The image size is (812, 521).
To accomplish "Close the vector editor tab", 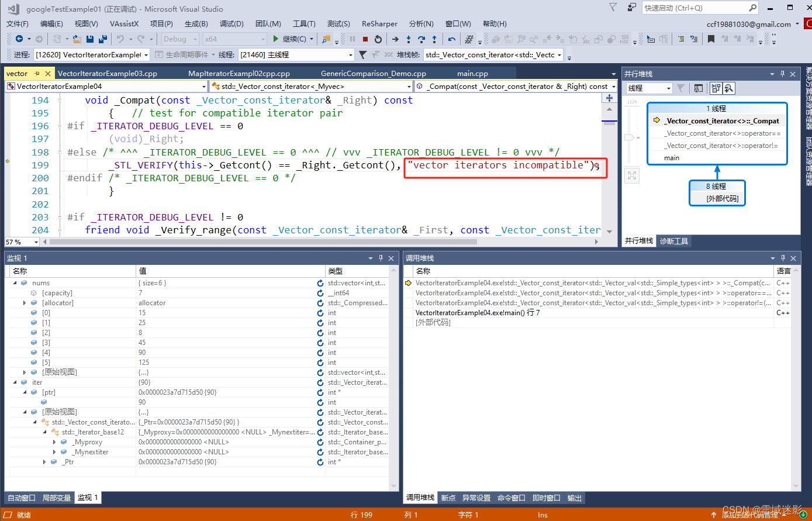I will pyautogui.click(x=48, y=74).
